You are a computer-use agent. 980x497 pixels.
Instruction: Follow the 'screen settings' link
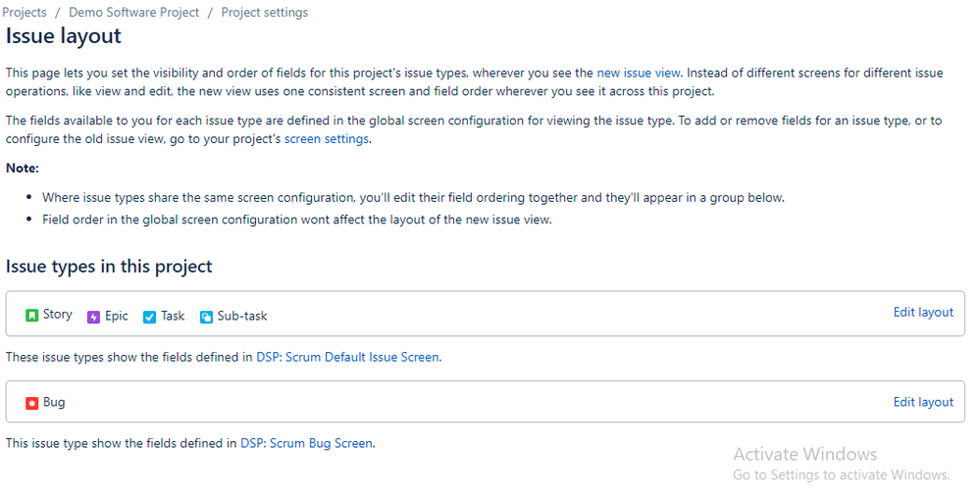coord(327,139)
